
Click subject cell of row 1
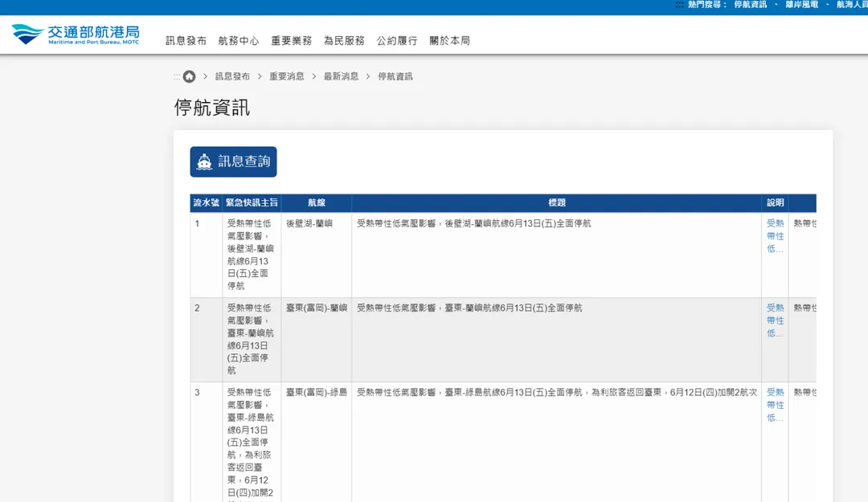coord(252,255)
